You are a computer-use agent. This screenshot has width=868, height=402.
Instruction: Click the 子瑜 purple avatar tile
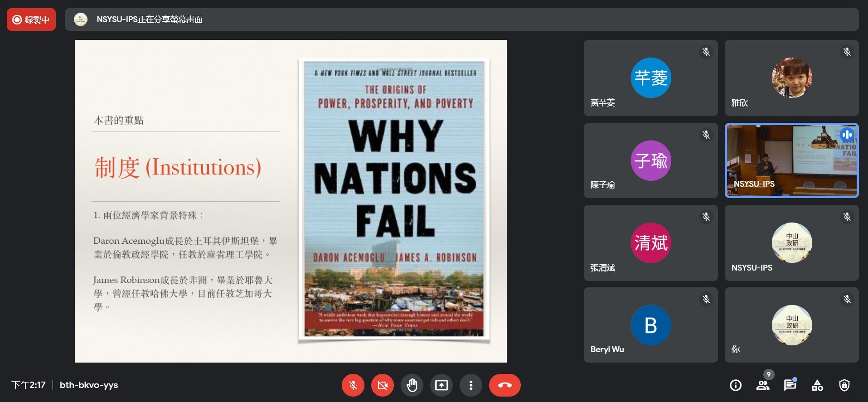pos(650,160)
